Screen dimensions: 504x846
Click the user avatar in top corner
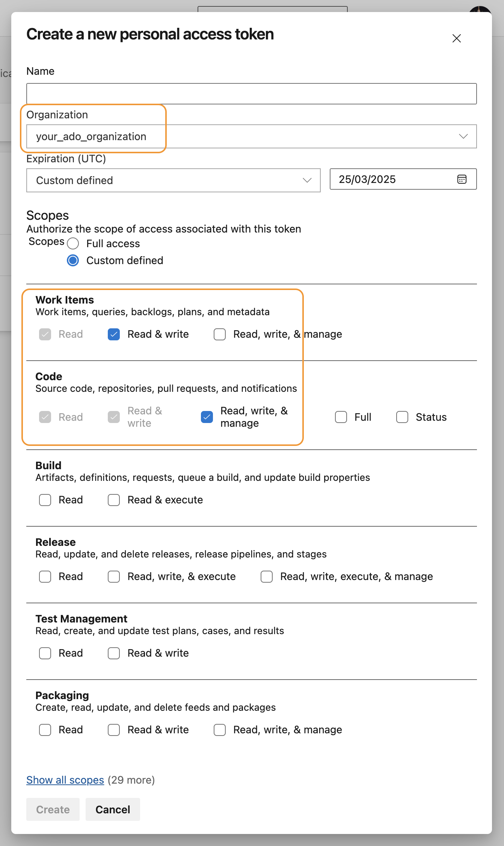[x=480, y=9]
